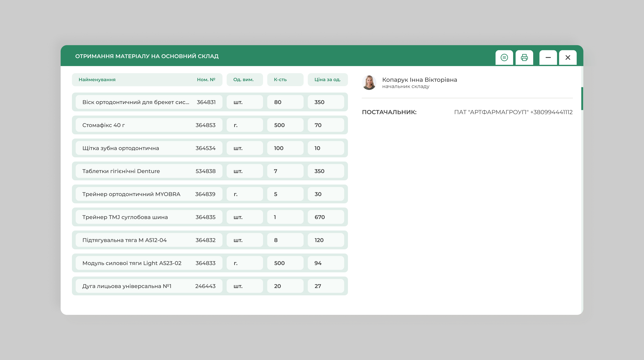Click quantity 7 for Таблетки гігієнічні Denture
This screenshot has width=644, height=360.
tap(285, 171)
